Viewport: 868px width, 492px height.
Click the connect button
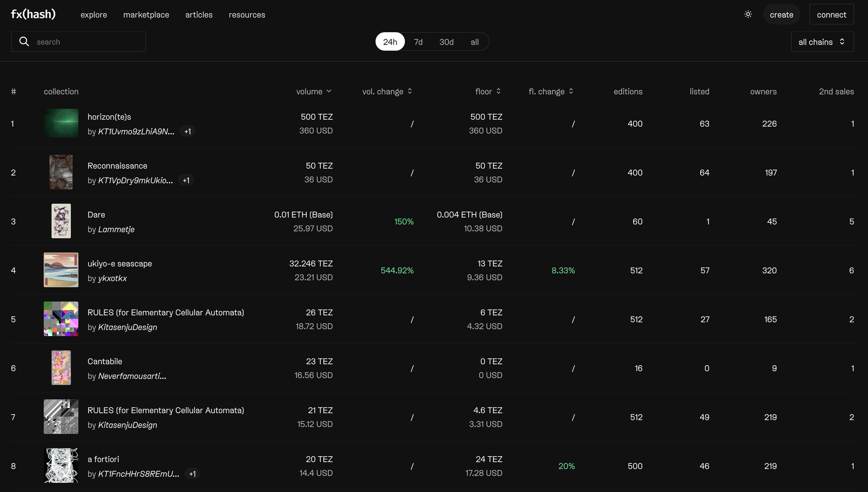click(832, 14)
